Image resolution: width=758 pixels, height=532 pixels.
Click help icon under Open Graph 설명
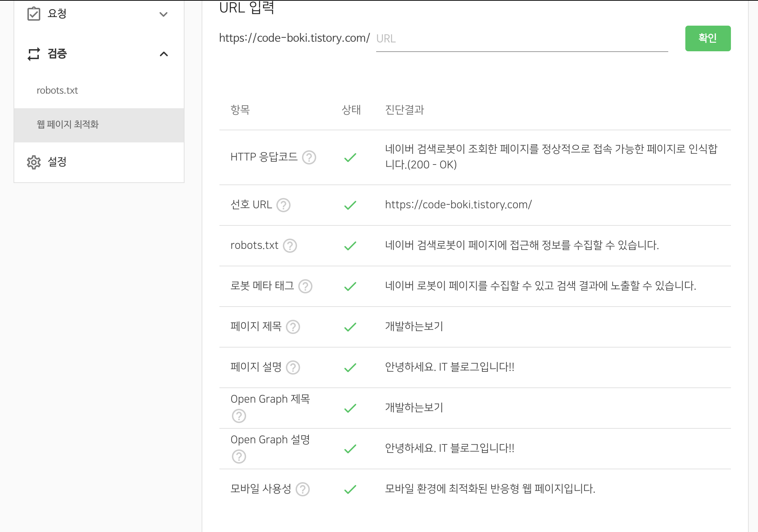239,457
